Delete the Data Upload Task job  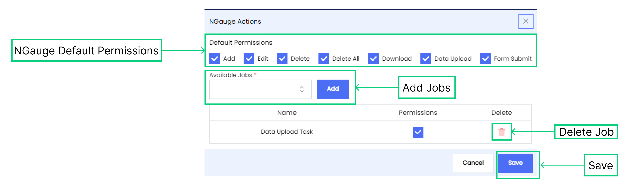click(501, 132)
